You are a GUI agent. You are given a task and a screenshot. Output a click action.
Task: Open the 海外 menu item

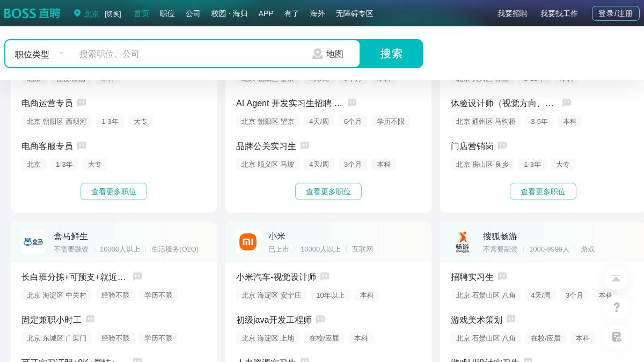pyautogui.click(x=318, y=13)
